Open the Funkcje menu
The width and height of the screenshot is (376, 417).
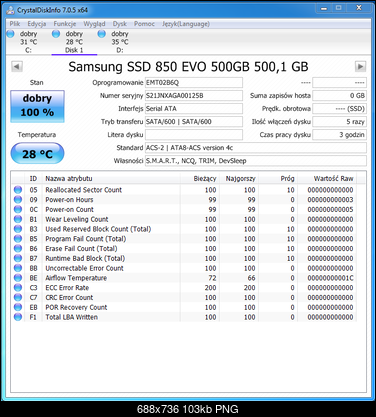(x=65, y=24)
